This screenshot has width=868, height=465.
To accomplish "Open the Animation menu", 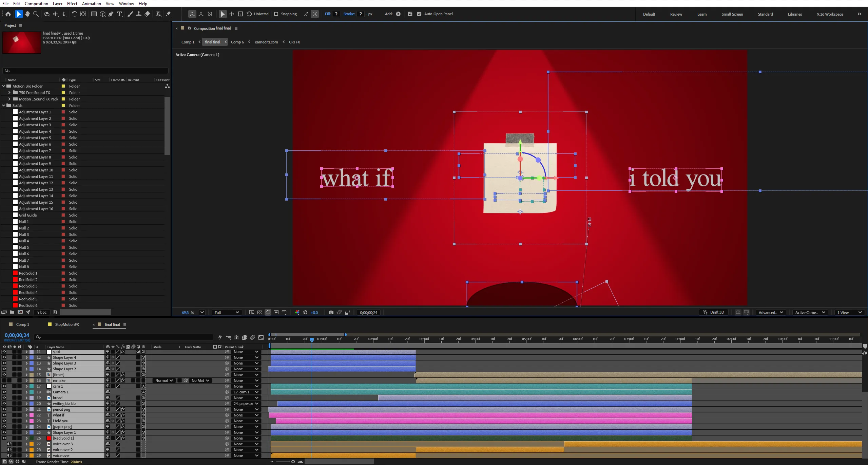I will click(x=92, y=3).
